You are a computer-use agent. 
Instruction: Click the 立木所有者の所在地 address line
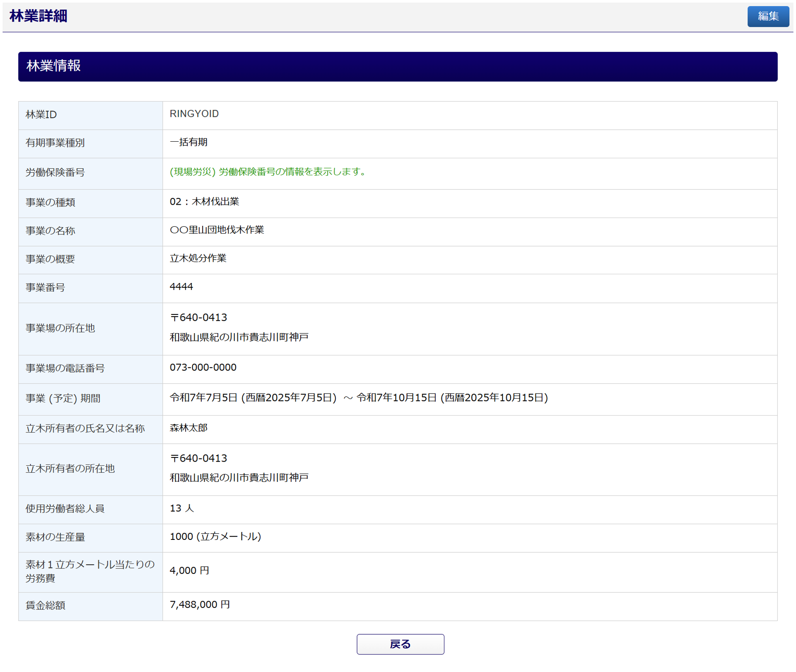(239, 478)
